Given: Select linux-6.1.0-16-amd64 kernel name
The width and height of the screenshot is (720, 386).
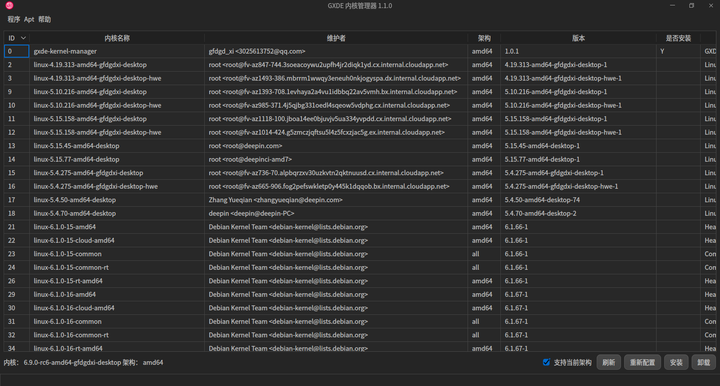Looking at the screenshot, I should tap(65, 294).
